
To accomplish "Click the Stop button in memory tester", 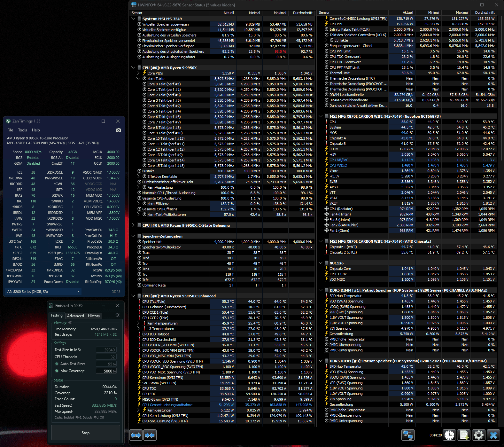I will [x=86, y=433].
